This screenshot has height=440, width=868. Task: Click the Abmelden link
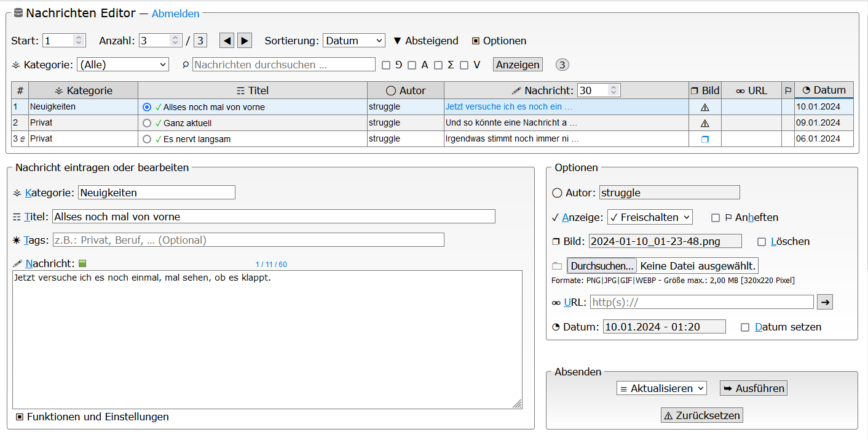coord(175,14)
